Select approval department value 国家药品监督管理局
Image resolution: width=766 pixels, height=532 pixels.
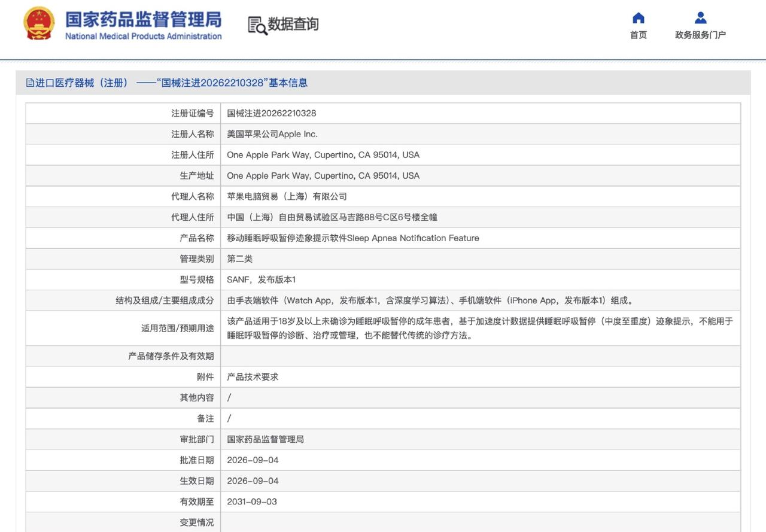266,439
